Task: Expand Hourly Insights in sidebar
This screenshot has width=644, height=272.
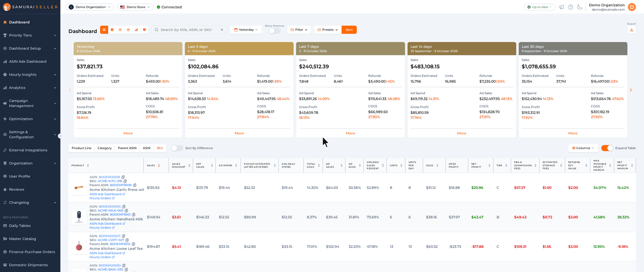Action: coord(30,75)
